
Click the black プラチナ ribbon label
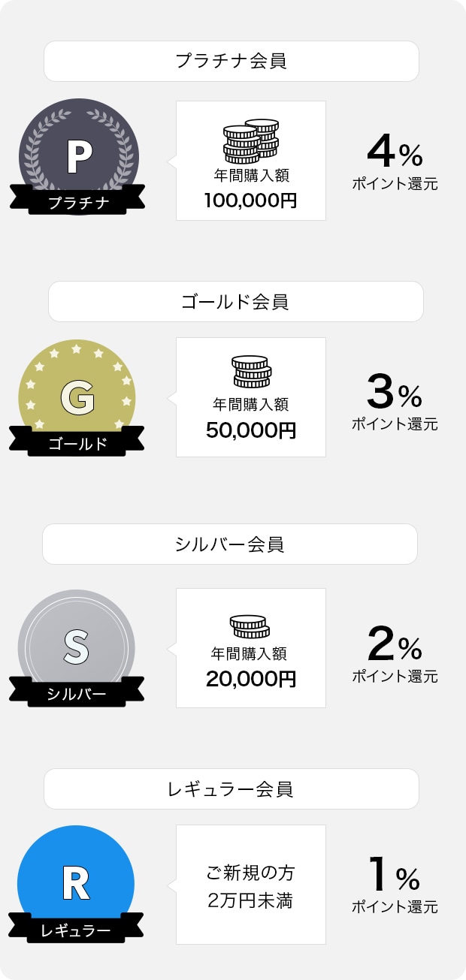tap(78, 203)
